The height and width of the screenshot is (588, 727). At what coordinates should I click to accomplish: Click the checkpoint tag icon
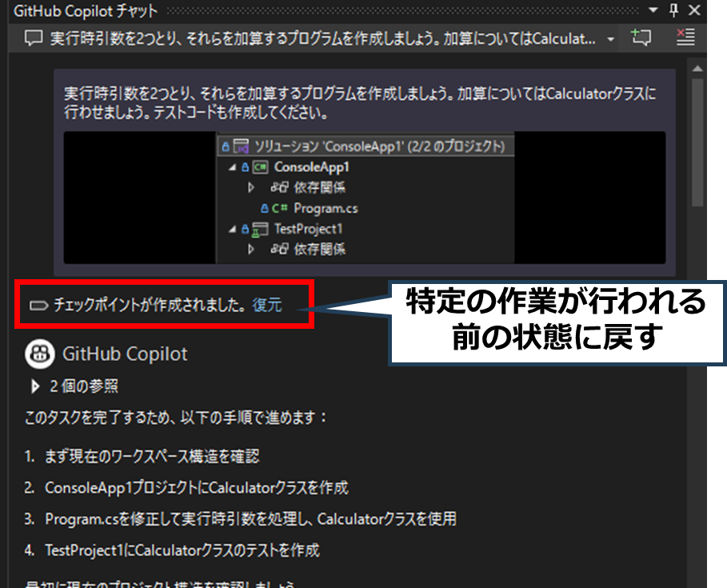[x=38, y=305]
